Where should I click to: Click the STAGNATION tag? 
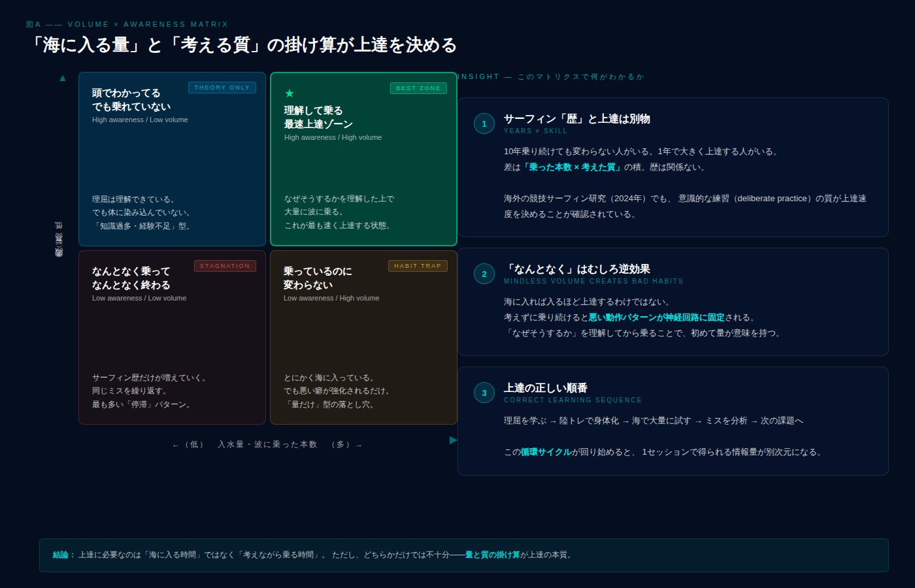pos(225,266)
